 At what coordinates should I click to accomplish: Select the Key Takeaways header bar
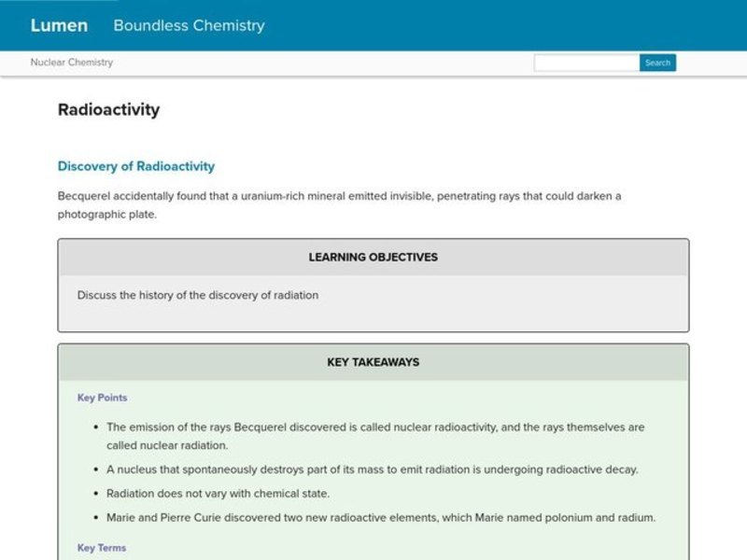click(x=373, y=362)
